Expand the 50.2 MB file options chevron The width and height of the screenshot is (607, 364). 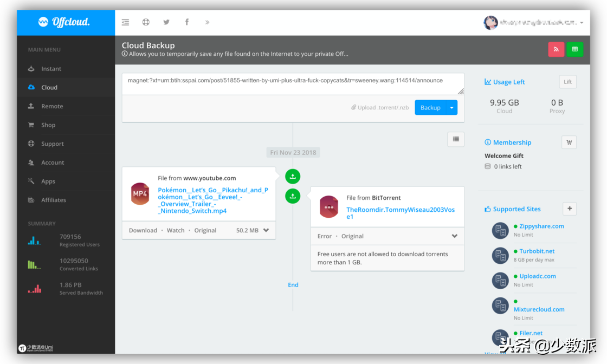pyautogui.click(x=266, y=230)
